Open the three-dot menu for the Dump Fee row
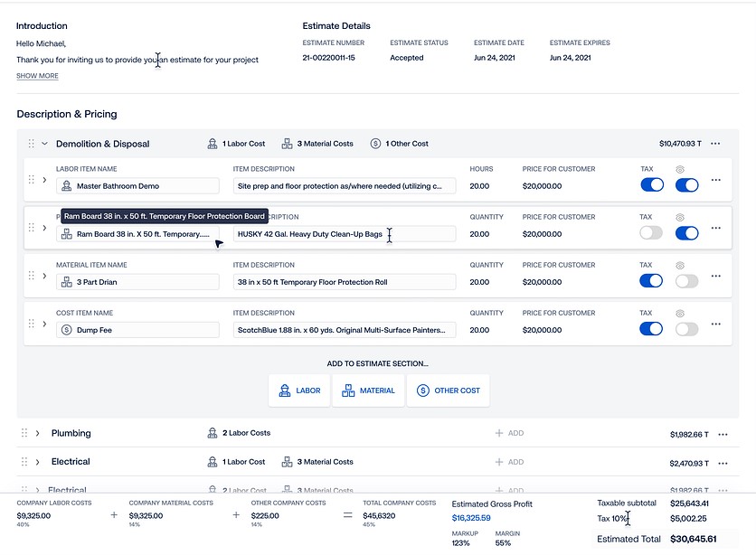The image size is (756, 555). click(x=716, y=324)
